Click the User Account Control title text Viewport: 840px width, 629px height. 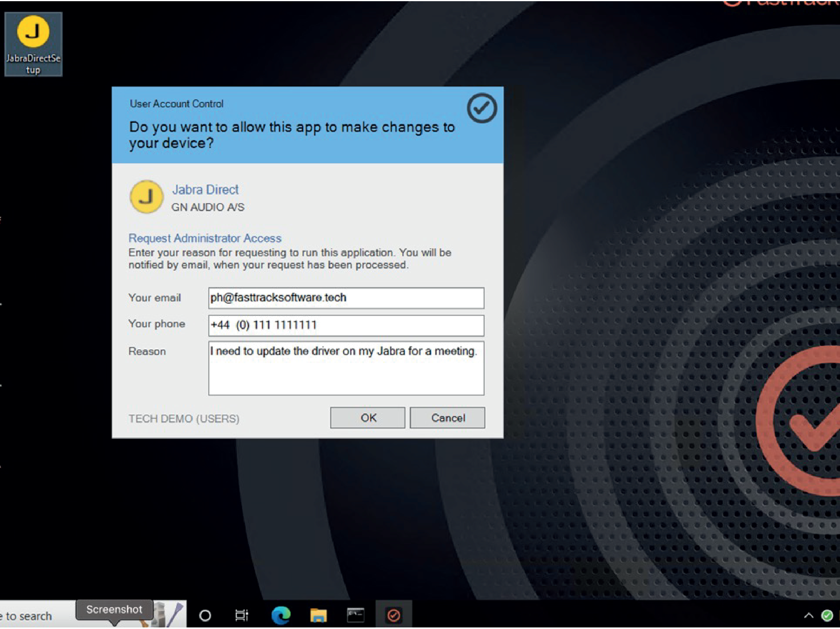(x=176, y=104)
